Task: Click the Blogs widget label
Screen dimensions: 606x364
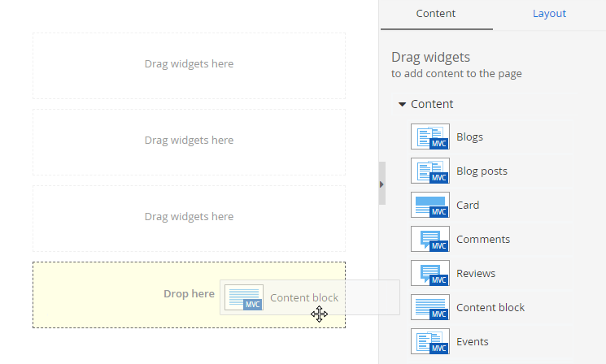Action: point(469,136)
